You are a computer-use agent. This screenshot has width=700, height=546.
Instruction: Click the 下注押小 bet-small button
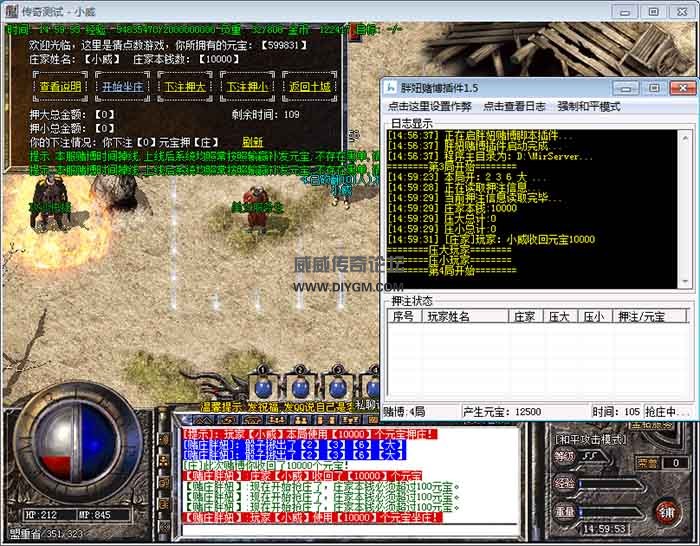pos(247,87)
